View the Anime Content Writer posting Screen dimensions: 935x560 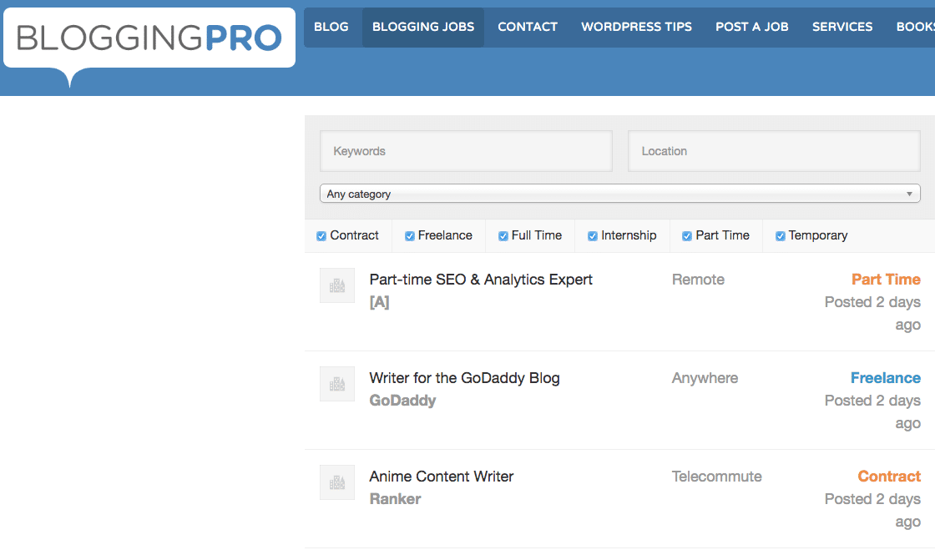442,477
